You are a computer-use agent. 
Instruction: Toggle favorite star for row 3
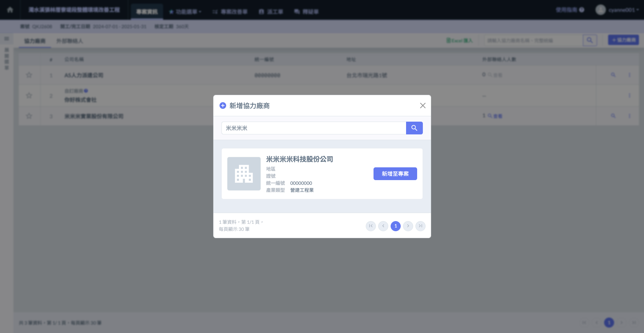point(29,116)
